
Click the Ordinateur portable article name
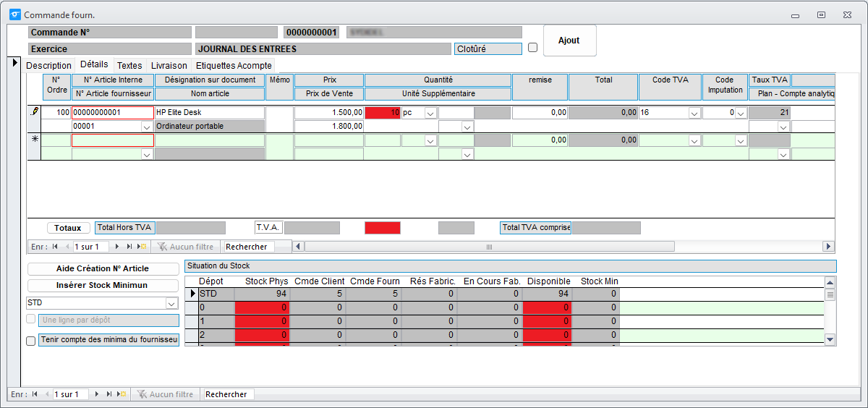click(210, 126)
